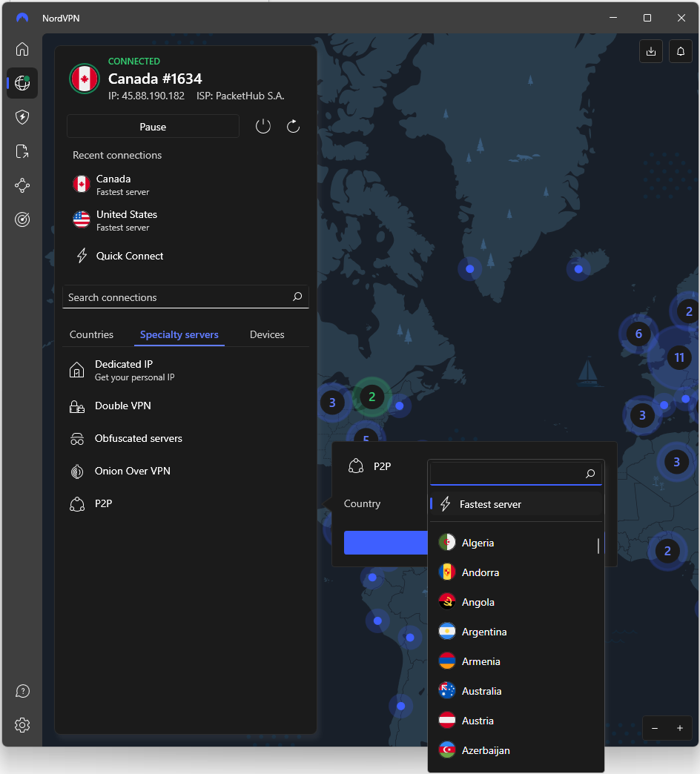Click the Greenland server dot on map
The width and height of the screenshot is (700, 774).
[x=470, y=269]
